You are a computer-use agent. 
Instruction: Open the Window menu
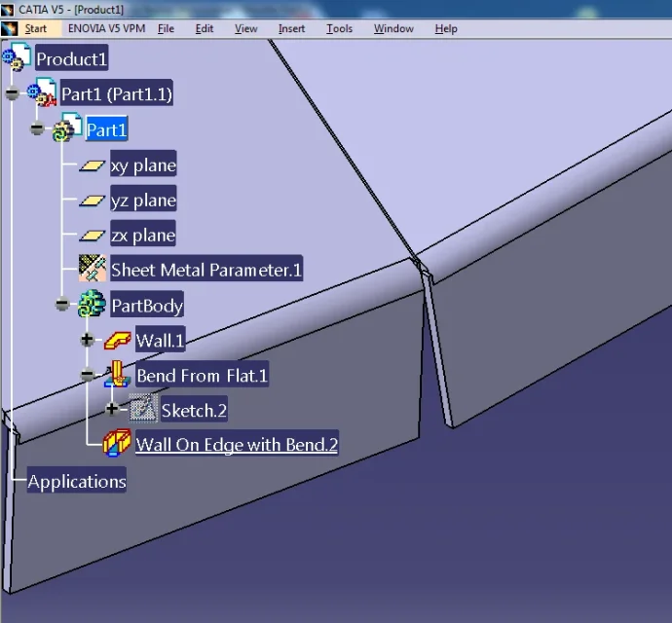(393, 28)
